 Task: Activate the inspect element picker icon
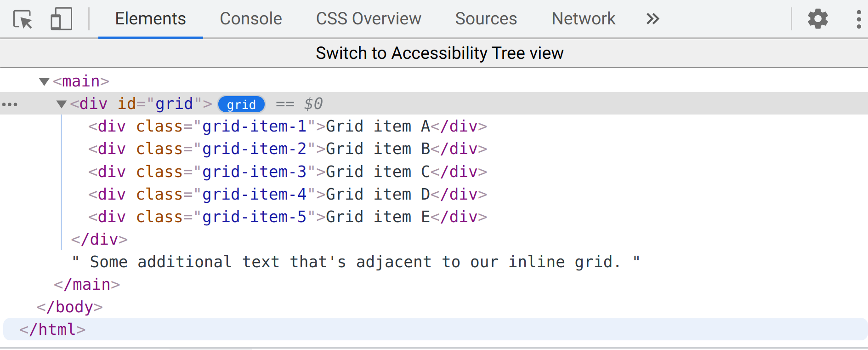point(23,19)
